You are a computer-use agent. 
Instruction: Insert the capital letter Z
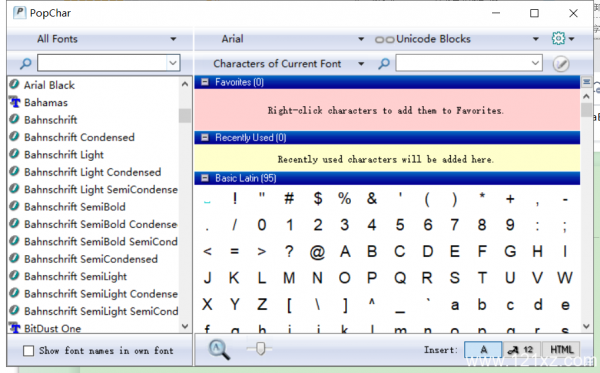(262, 305)
